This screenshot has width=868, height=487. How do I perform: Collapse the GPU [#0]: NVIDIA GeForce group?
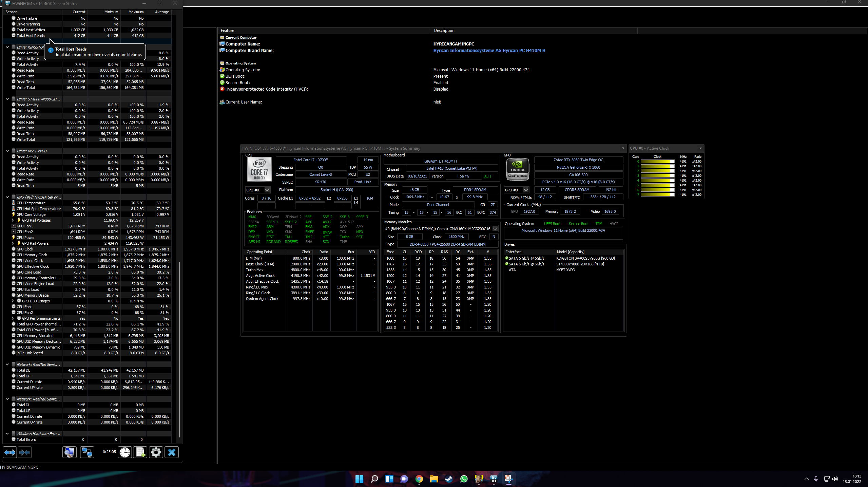point(7,197)
